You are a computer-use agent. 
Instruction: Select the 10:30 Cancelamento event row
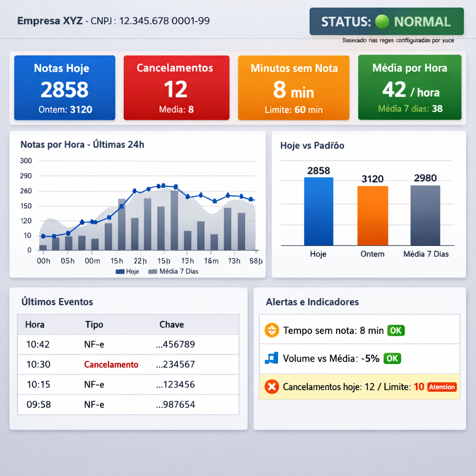click(127, 365)
